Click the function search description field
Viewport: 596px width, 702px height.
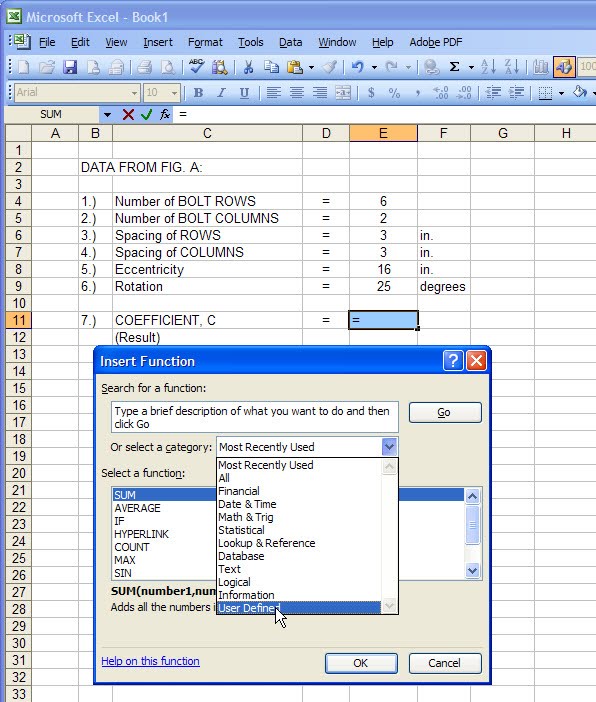(x=254, y=417)
